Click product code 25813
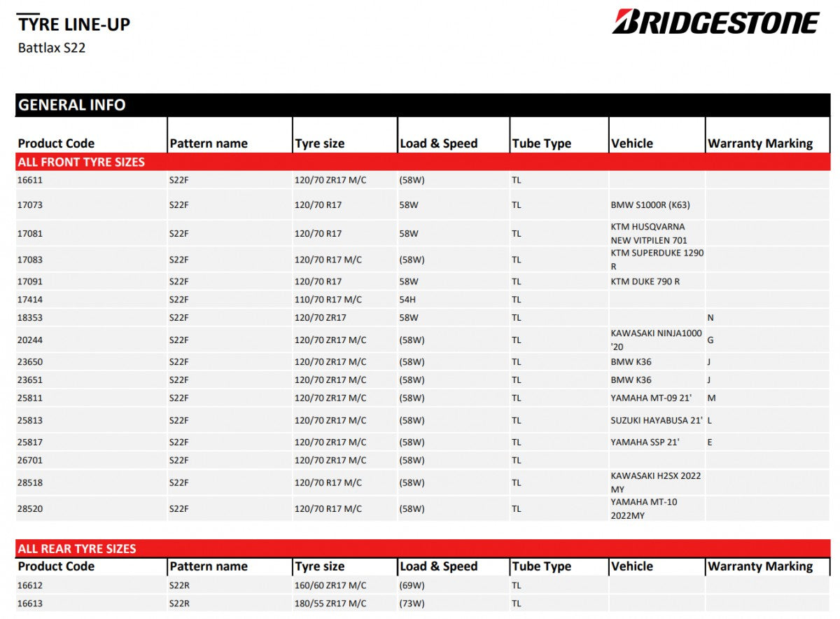Viewport: 840px width, 619px height. click(30, 421)
